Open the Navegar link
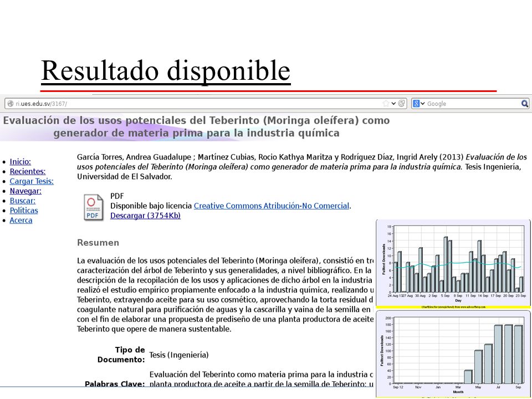This screenshot has width=532, height=399. click(x=25, y=191)
